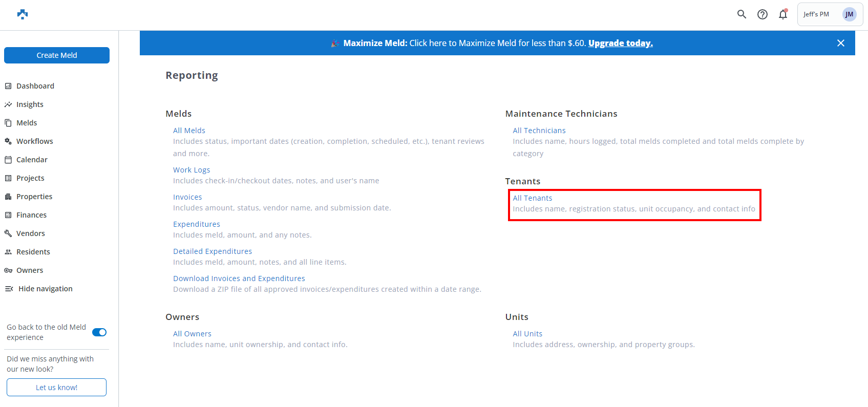Click the Owners key icon
The height and width of the screenshot is (407, 868).
(x=8, y=270)
